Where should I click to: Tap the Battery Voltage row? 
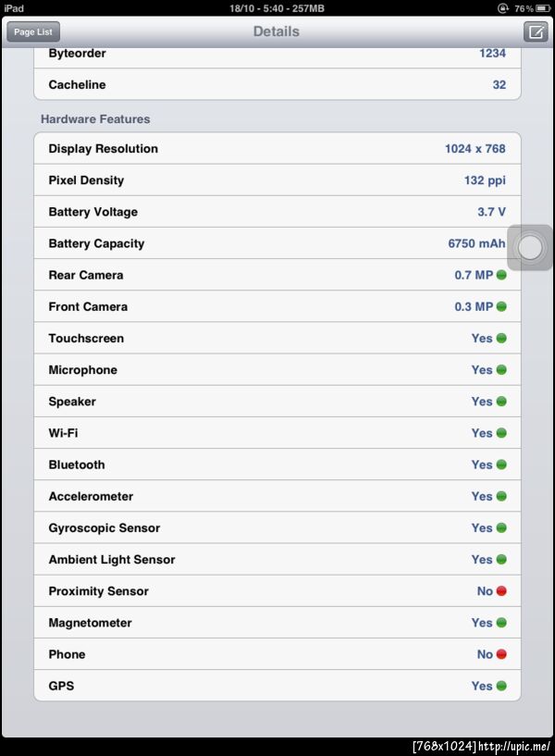coord(277,212)
